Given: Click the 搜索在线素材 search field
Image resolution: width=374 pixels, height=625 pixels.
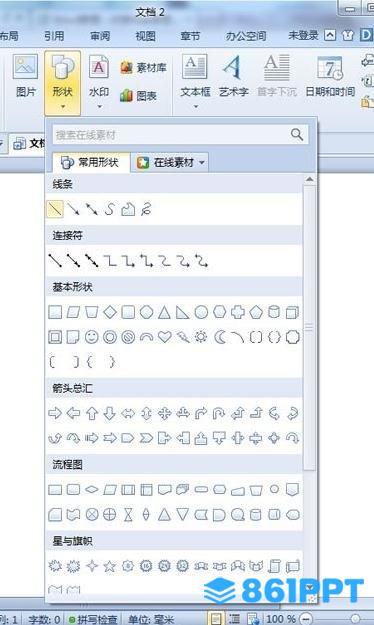Looking at the screenshot, I should tap(171, 135).
